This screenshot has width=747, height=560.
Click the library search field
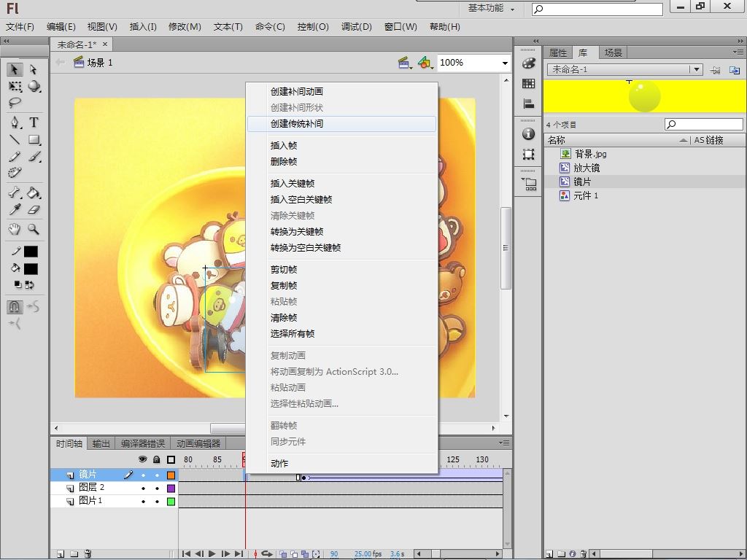pos(704,124)
